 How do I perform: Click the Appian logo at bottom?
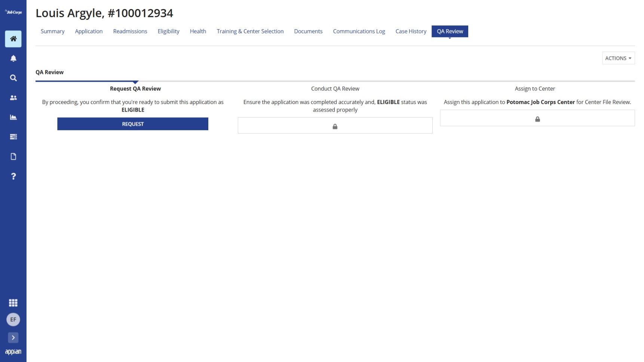coord(13,352)
